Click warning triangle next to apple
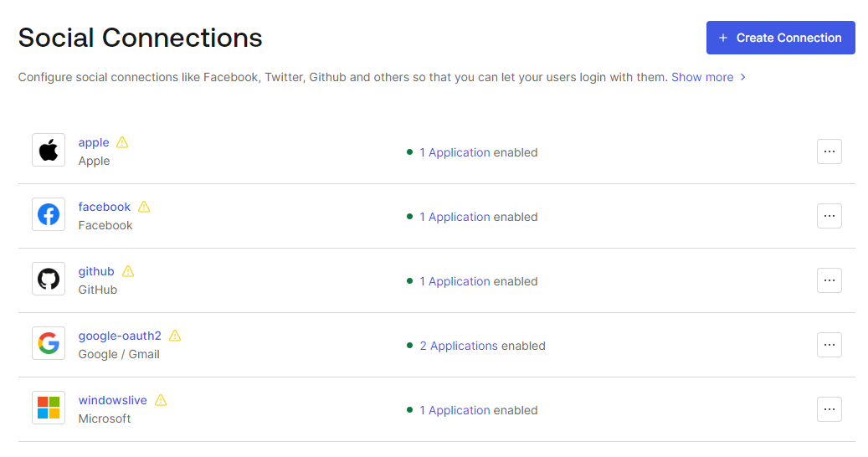Screen dimensions: 868x457 click(122, 143)
